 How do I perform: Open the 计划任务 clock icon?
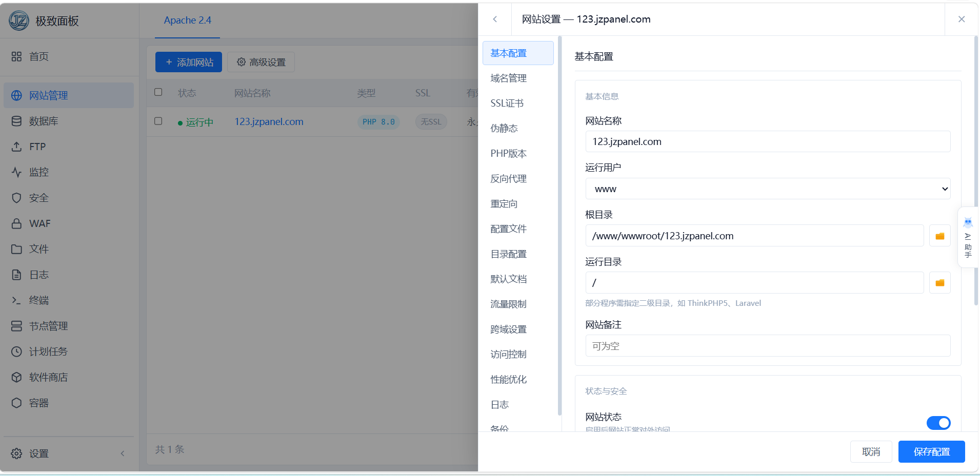[16, 351]
